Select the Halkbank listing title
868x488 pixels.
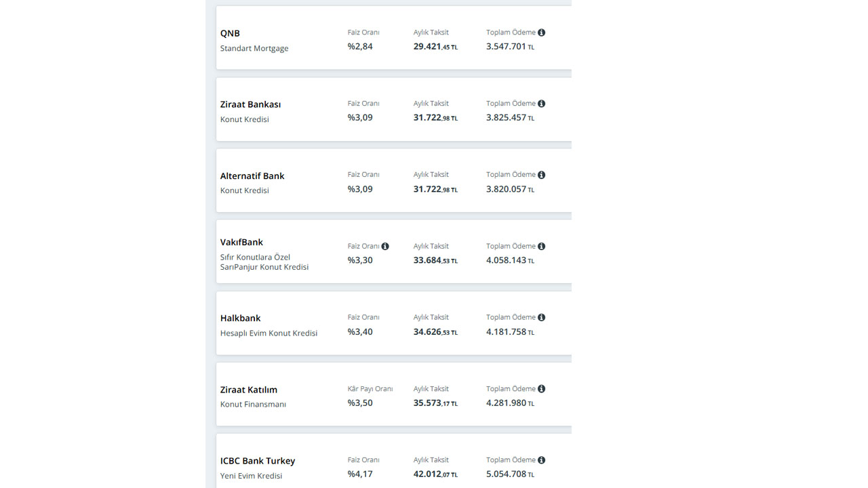(240, 319)
